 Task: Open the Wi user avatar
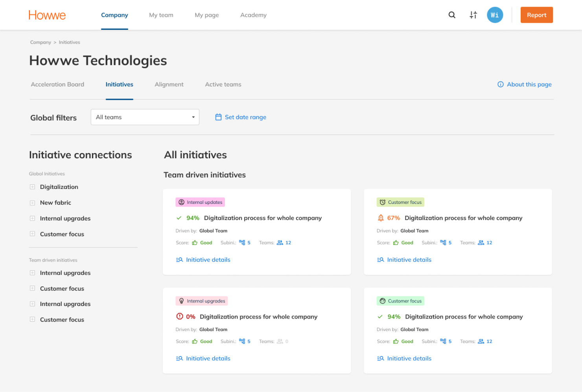pos(495,15)
